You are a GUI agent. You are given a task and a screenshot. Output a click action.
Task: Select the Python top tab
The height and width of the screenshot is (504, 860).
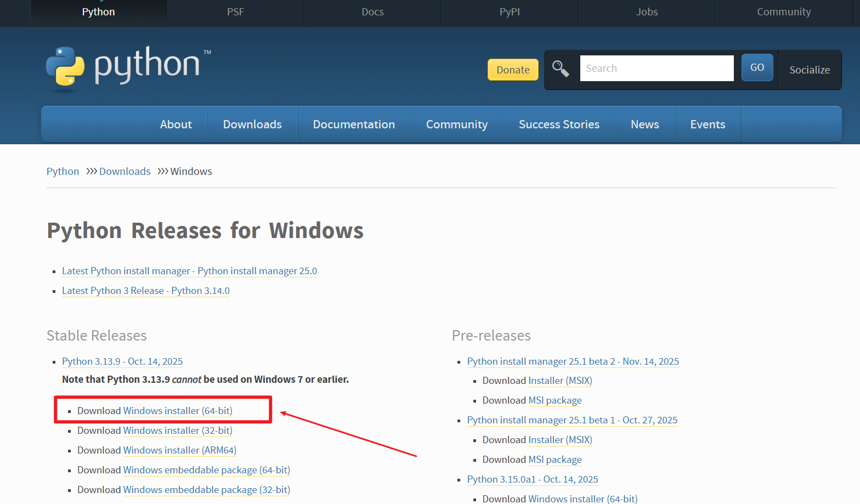(x=98, y=12)
